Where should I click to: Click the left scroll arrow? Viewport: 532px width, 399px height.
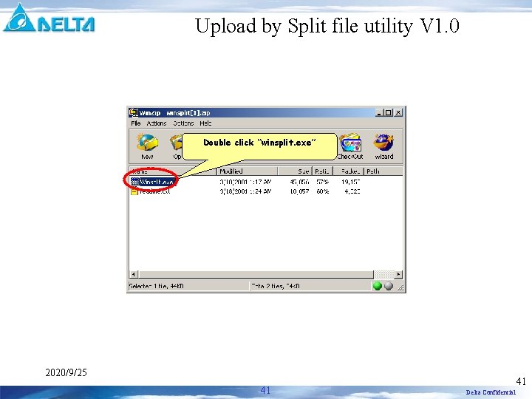pos(134,274)
